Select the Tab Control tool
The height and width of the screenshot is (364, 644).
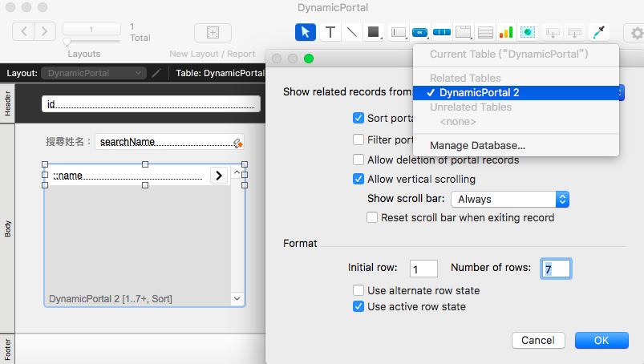tap(464, 32)
